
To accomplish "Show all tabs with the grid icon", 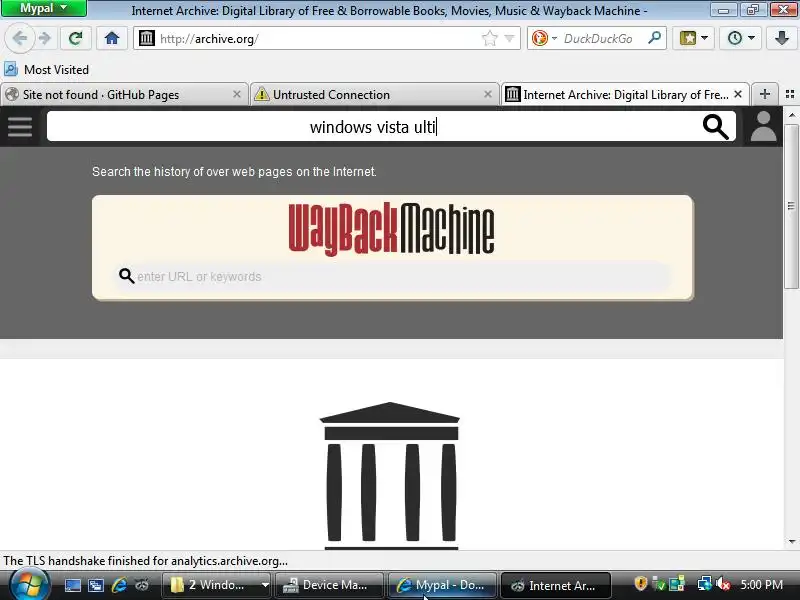I will (790, 94).
